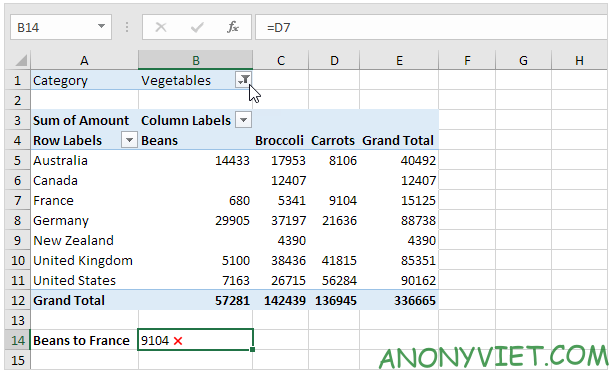Select the Grand Total row label
Image resolution: width=610 pixels, height=370 pixels.
click(x=84, y=300)
